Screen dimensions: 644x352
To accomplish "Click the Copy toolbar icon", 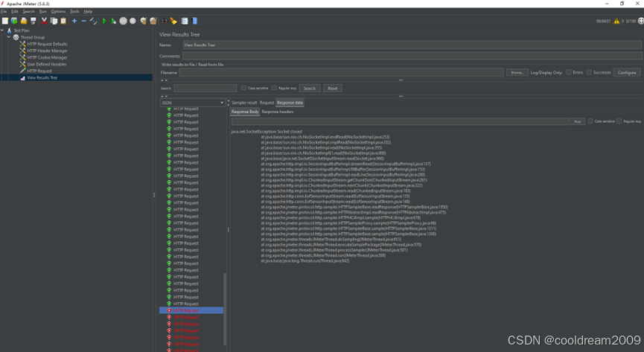I will [54, 21].
